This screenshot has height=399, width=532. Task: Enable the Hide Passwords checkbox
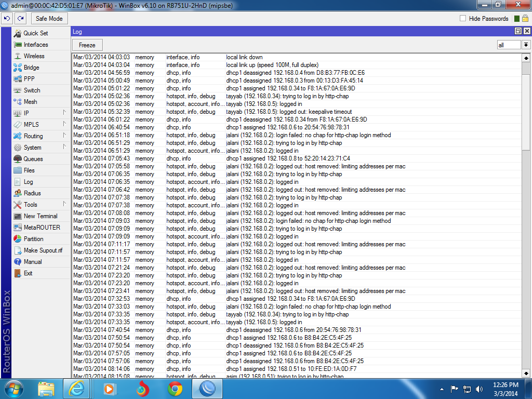462,18
